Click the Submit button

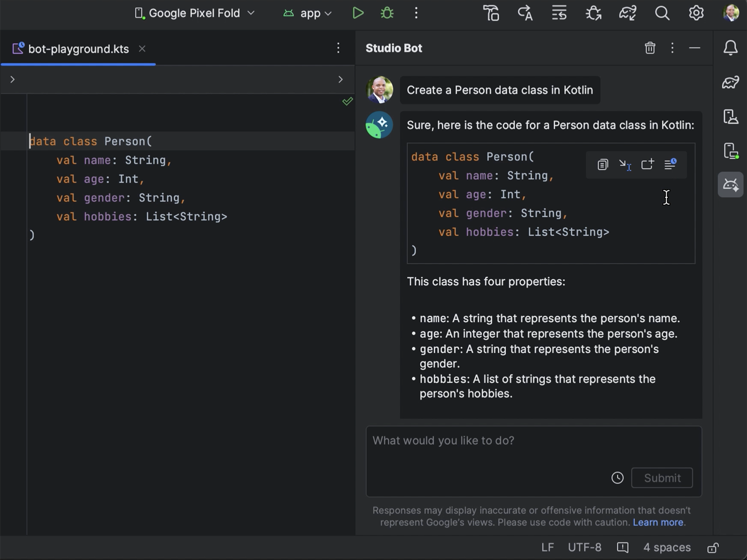pos(662,478)
